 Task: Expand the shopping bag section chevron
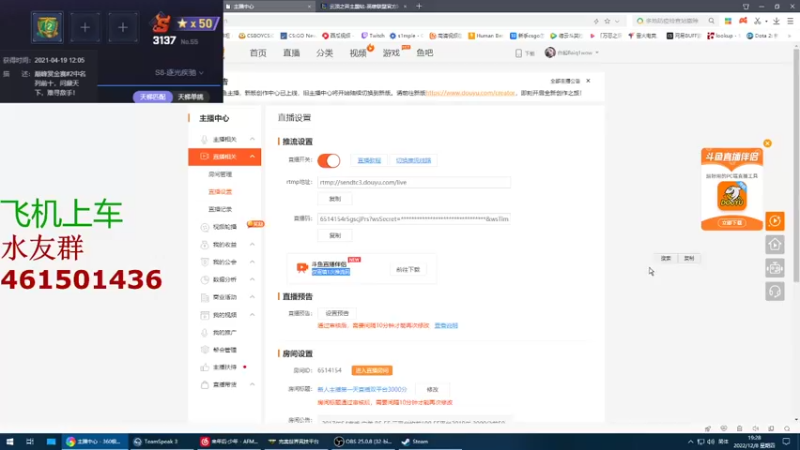click(252, 385)
